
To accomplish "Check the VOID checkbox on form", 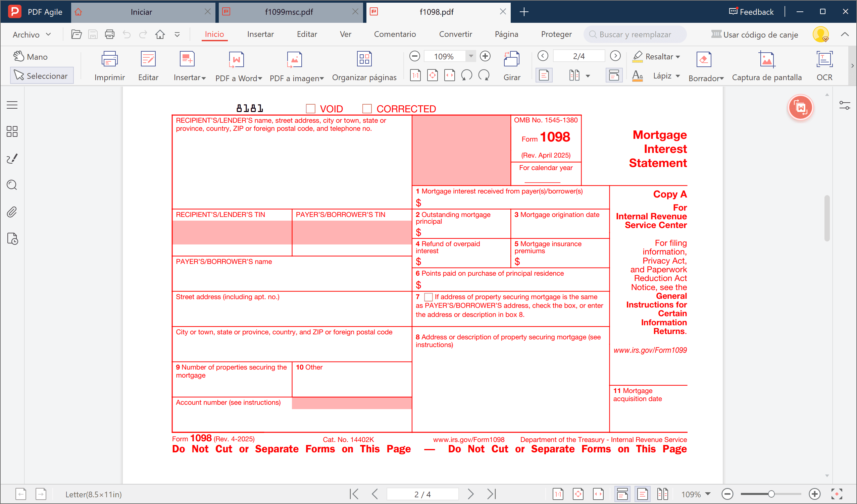I will 310,109.
